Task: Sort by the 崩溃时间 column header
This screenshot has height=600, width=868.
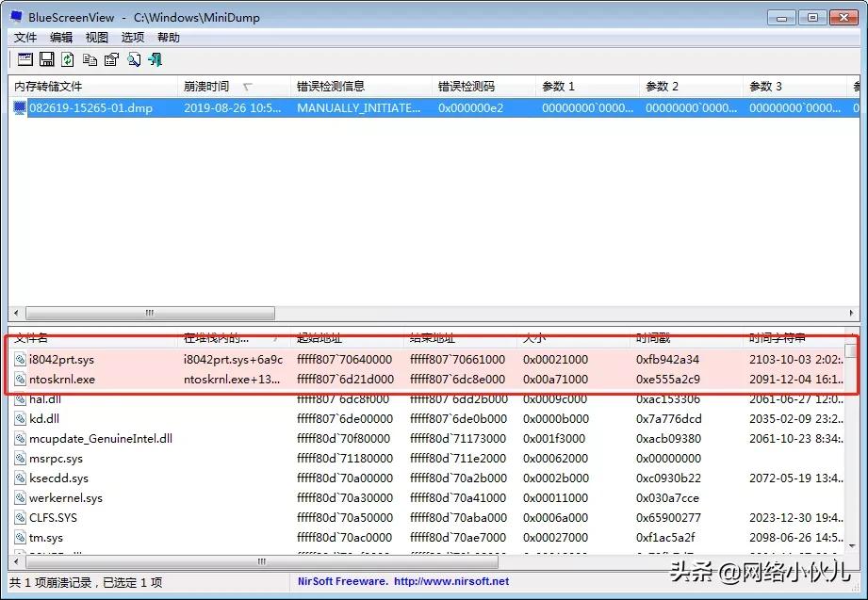Action: 206,87
